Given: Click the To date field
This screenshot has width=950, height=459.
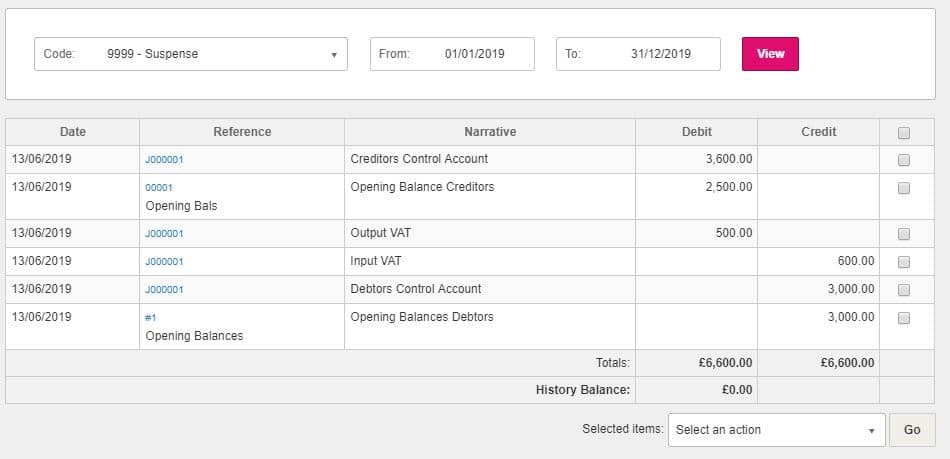Looking at the screenshot, I should 638,54.
